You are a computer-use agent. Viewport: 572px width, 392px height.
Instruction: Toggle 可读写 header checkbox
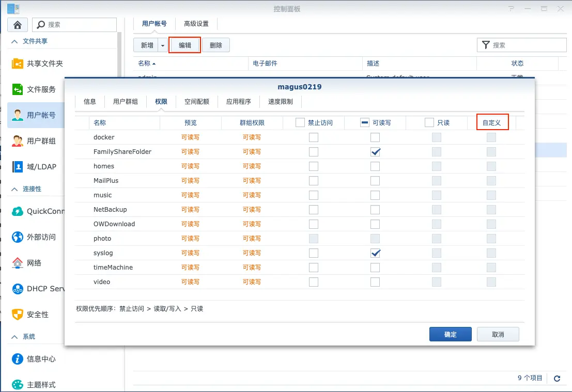coord(364,122)
